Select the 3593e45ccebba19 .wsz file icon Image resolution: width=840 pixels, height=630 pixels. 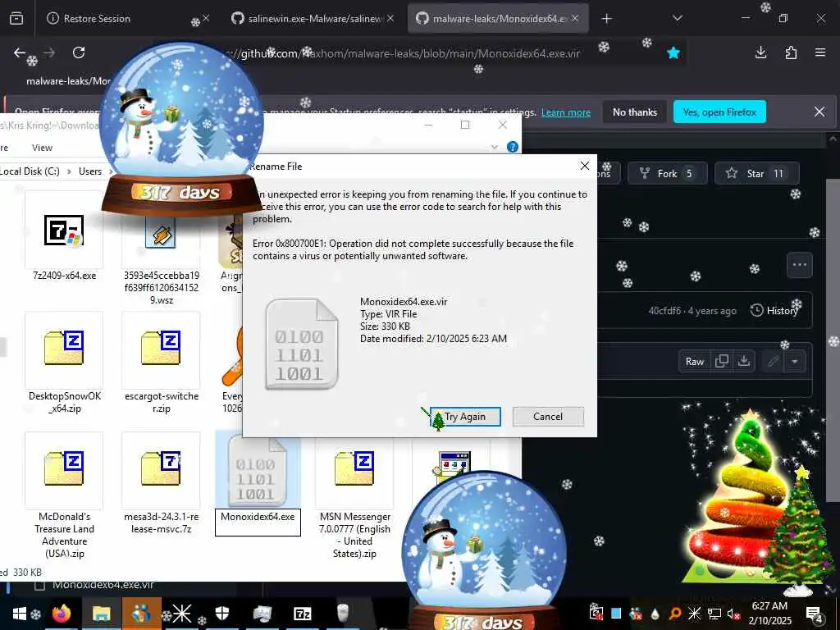click(161, 235)
